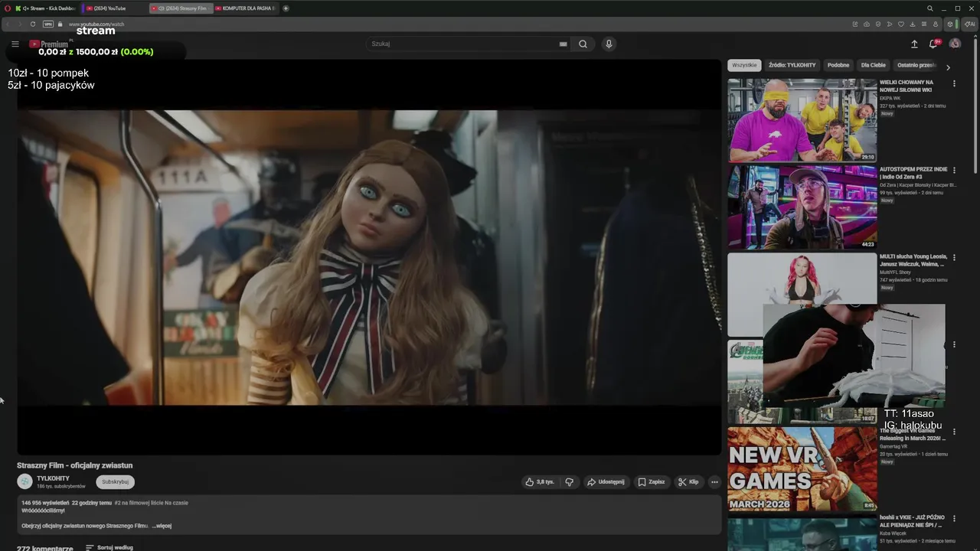Screen dimensions: 980x551
Task: Go to the YouTube Premium home logo
Action: click(x=48, y=44)
